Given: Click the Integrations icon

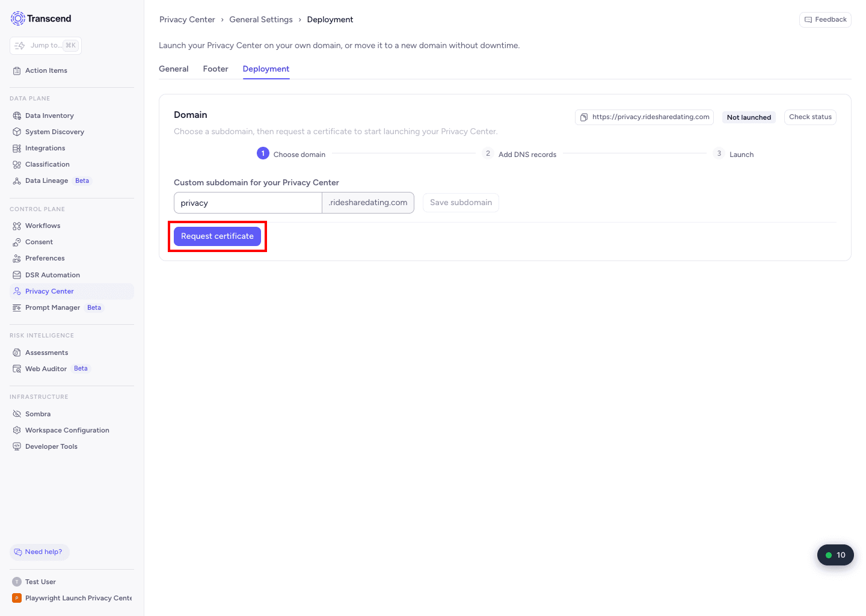Looking at the screenshot, I should [x=17, y=148].
